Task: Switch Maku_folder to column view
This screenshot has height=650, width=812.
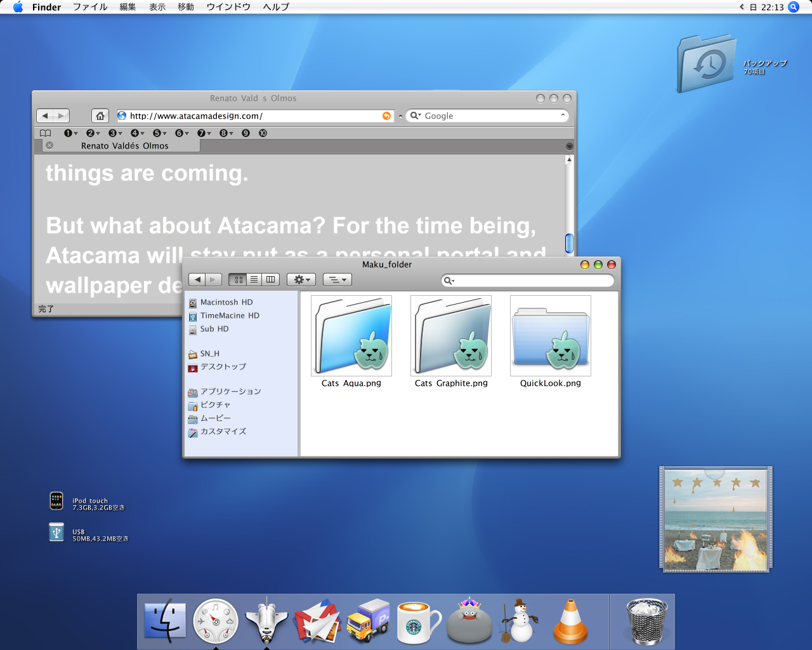Action: pyautogui.click(x=271, y=279)
